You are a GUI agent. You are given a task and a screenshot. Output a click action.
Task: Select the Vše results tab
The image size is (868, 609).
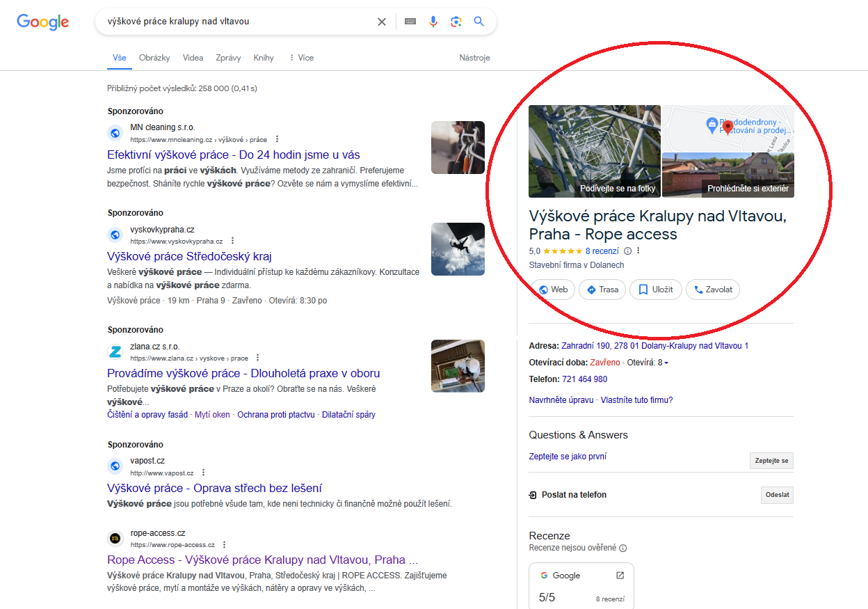pyautogui.click(x=120, y=58)
